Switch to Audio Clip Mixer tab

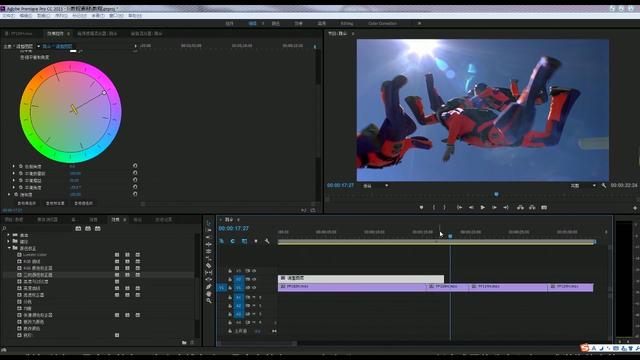pos(97,33)
